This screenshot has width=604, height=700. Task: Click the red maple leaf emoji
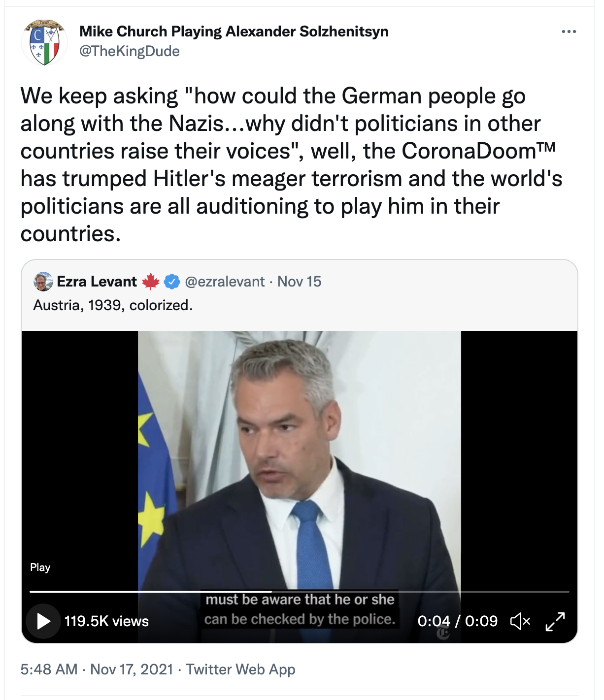pyautogui.click(x=151, y=282)
